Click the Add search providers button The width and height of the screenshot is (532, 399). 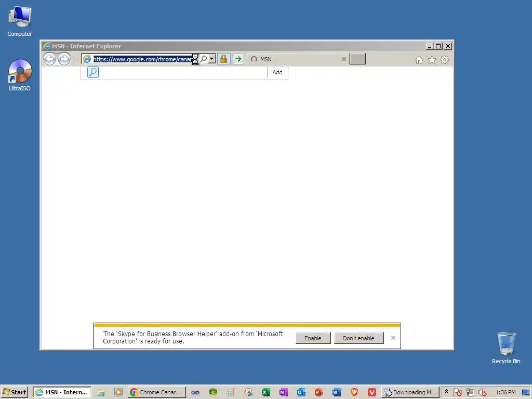(x=277, y=72)
